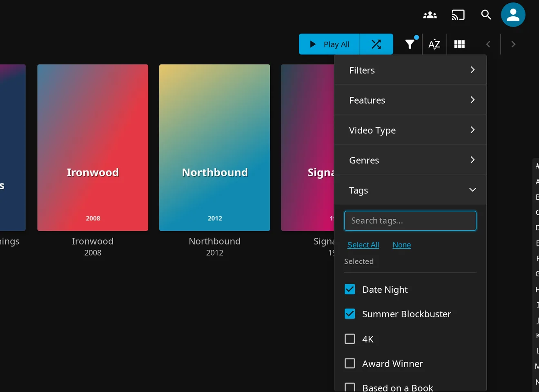The width and height of the screenshot is (539, 392).
Task: Go to the next page arrow
Action: 513,44
